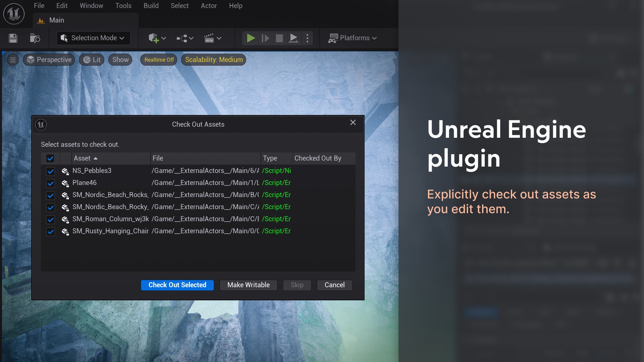Switch to the Main level tab

click(86, 20)
